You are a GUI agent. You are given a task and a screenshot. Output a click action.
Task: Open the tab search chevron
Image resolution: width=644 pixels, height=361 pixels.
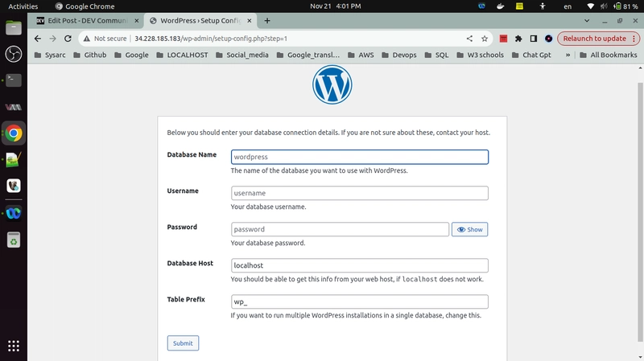click(587, 21)
